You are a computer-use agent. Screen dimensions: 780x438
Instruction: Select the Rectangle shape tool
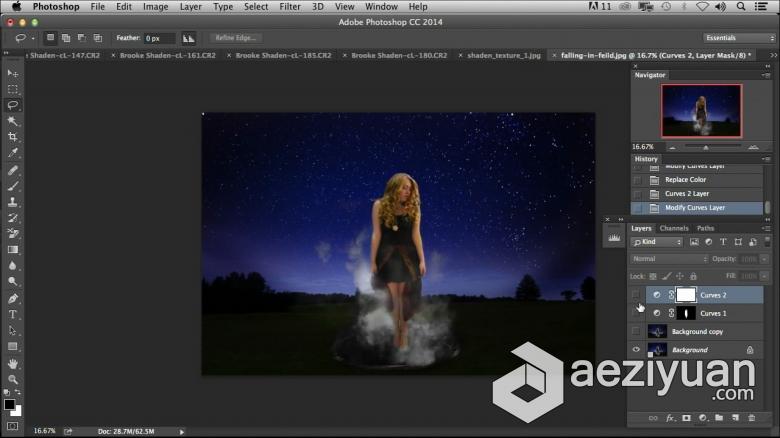pos(12,346)
